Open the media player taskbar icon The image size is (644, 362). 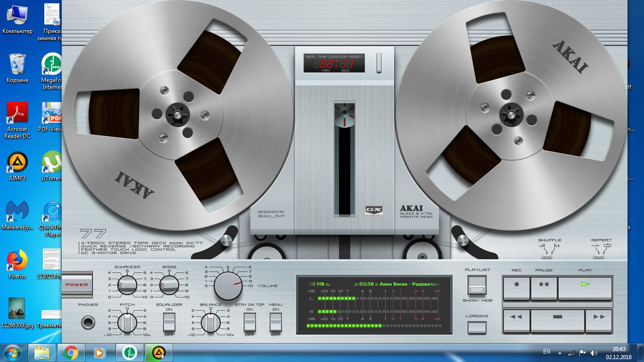tap(99, 353)
